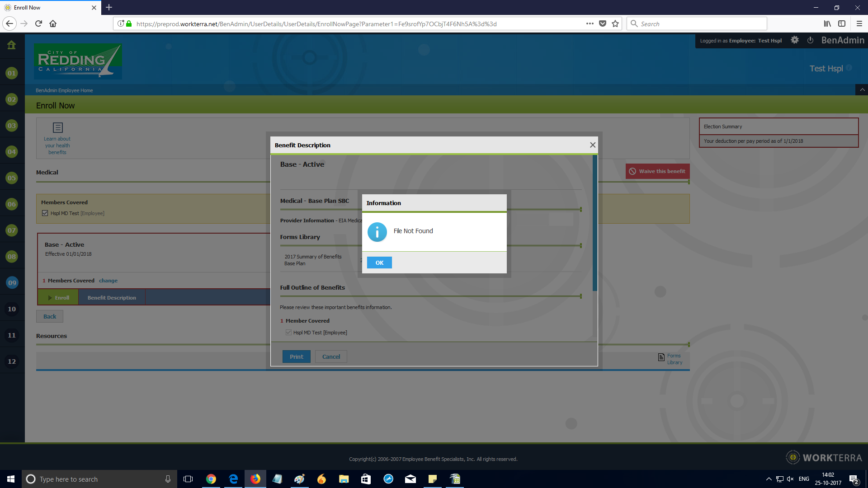Click the power logout icon

click(x=810, y=40)
